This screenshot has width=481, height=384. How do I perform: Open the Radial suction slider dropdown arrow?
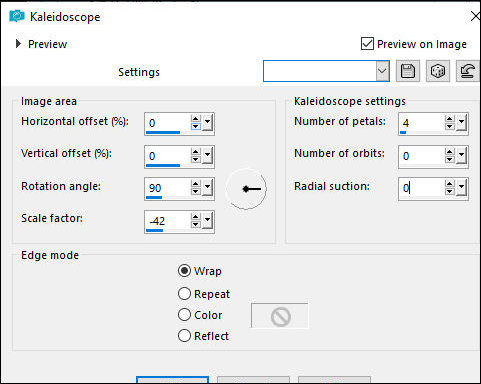(x=462, y=188)
